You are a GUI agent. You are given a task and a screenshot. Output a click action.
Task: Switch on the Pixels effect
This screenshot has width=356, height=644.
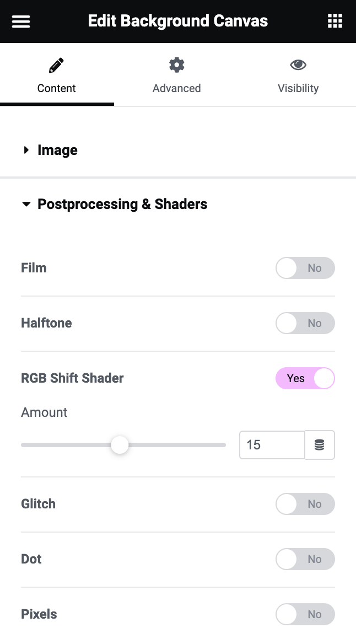tap(305, 614)
